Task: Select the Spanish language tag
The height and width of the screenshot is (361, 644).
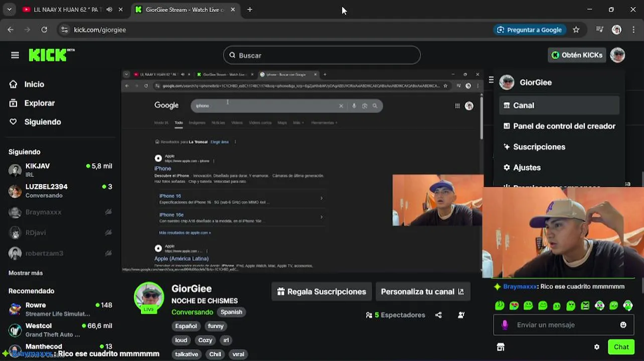Action: tap(231, 312)
